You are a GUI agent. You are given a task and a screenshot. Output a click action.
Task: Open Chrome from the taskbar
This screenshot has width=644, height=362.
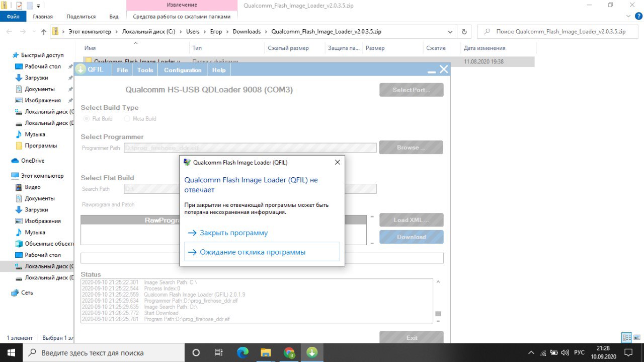pyautogui.click(x=289, y=352)
